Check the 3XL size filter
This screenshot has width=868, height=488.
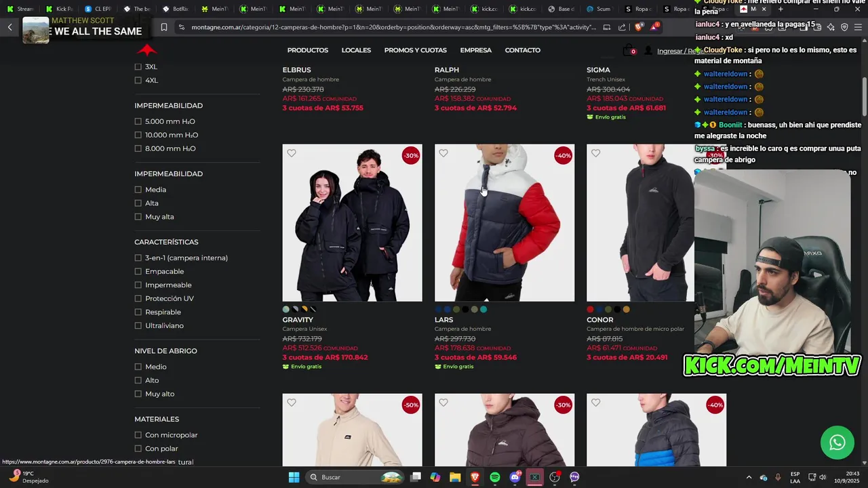pos(138,66)
